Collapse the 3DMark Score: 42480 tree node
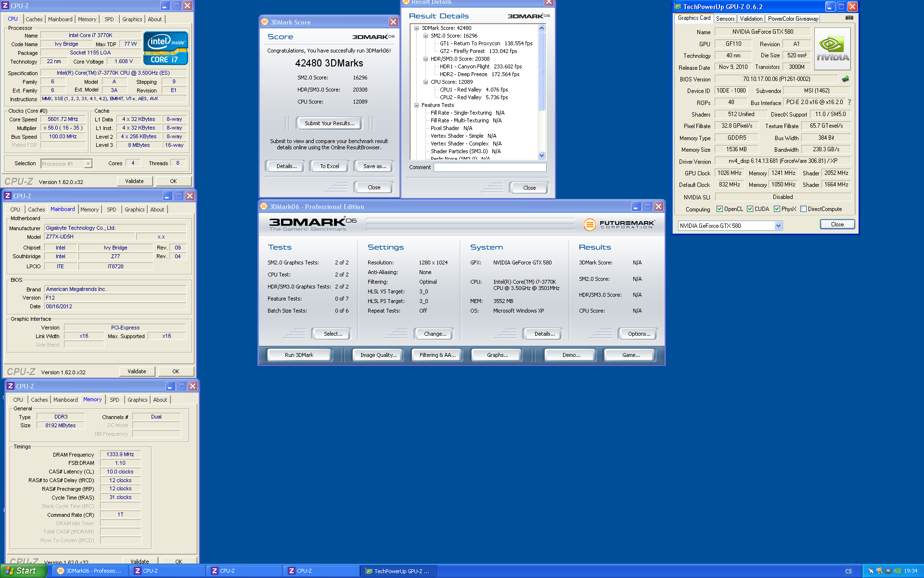Screen dimensions: 924x578 click(x=417, y=28)
